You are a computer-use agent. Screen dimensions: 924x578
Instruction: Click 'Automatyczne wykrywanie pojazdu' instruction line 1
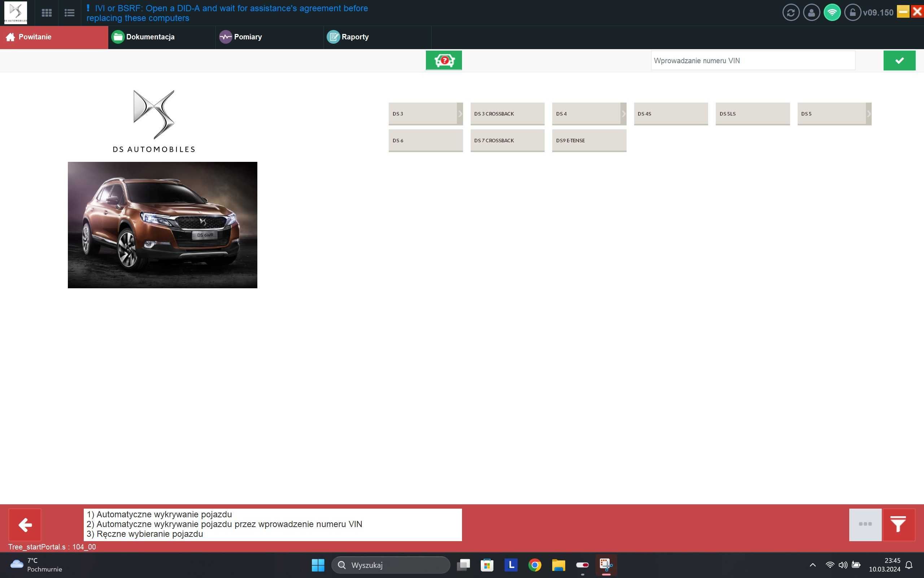click(x=159, y=514)
